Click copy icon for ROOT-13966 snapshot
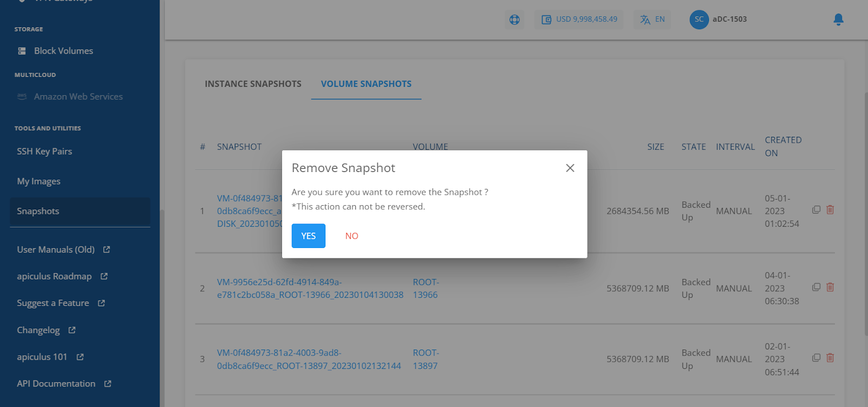This screenshot has width=868, height=407. [816, 287]
